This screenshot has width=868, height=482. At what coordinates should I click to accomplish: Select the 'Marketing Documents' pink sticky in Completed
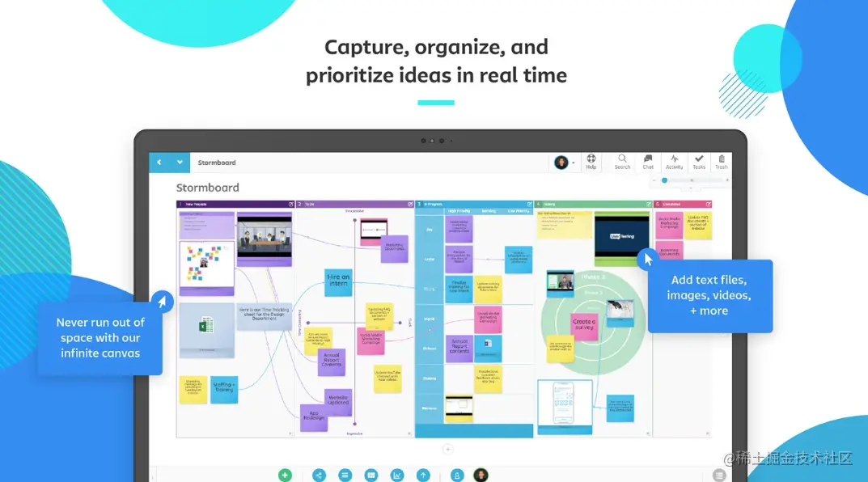click(669, 252)
